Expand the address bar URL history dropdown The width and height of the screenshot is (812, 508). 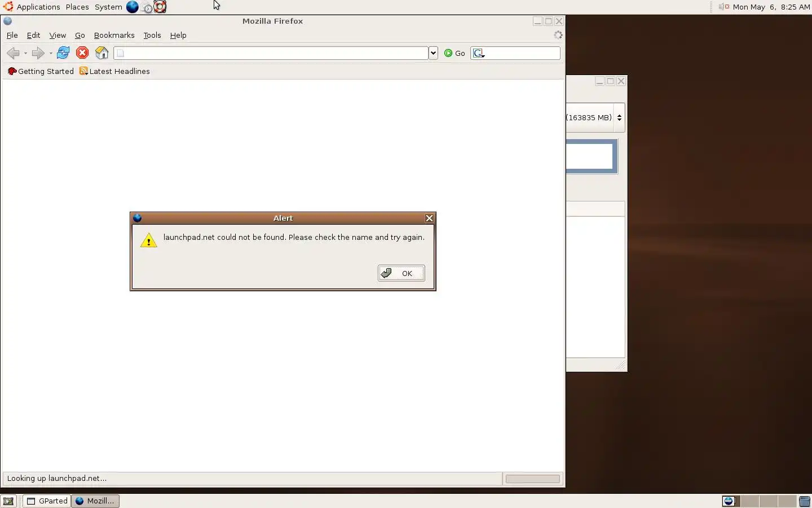click(433, 53)
